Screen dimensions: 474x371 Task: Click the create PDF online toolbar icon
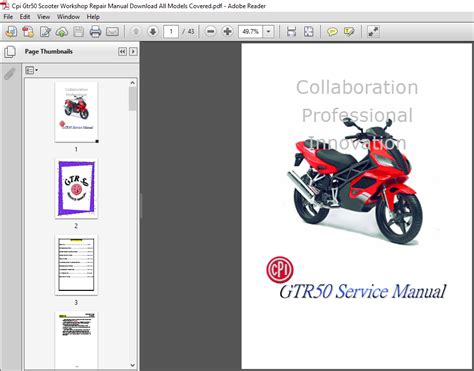point(11,32)
